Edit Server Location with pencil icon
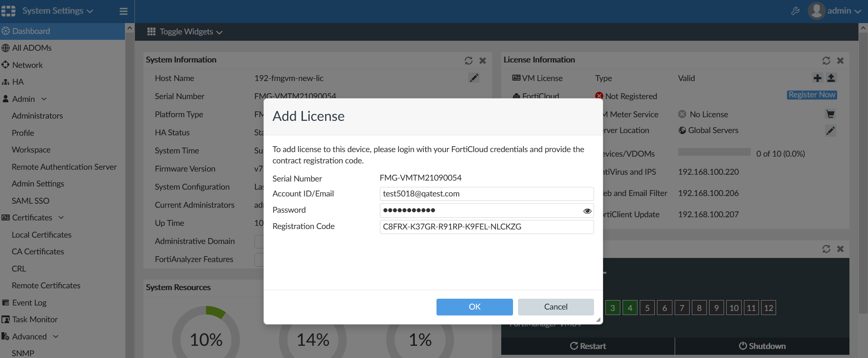 (x=830, y=131)
